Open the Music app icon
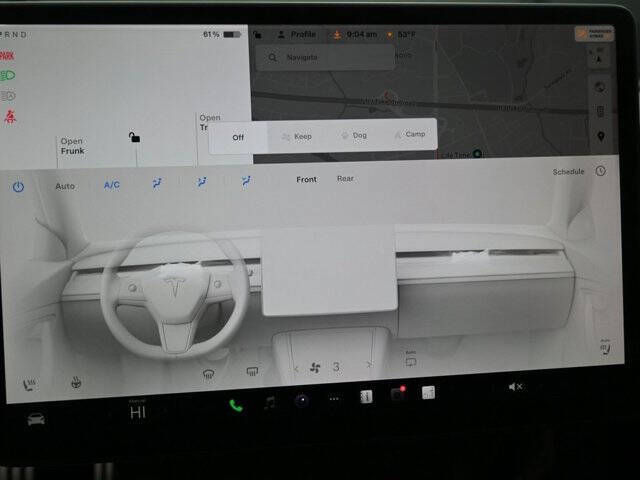Viewport: 640px width, 480px height. [x=269, y=403]
